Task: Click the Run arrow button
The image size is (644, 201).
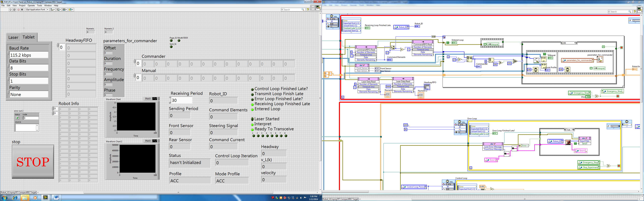Action: (11, 10)
